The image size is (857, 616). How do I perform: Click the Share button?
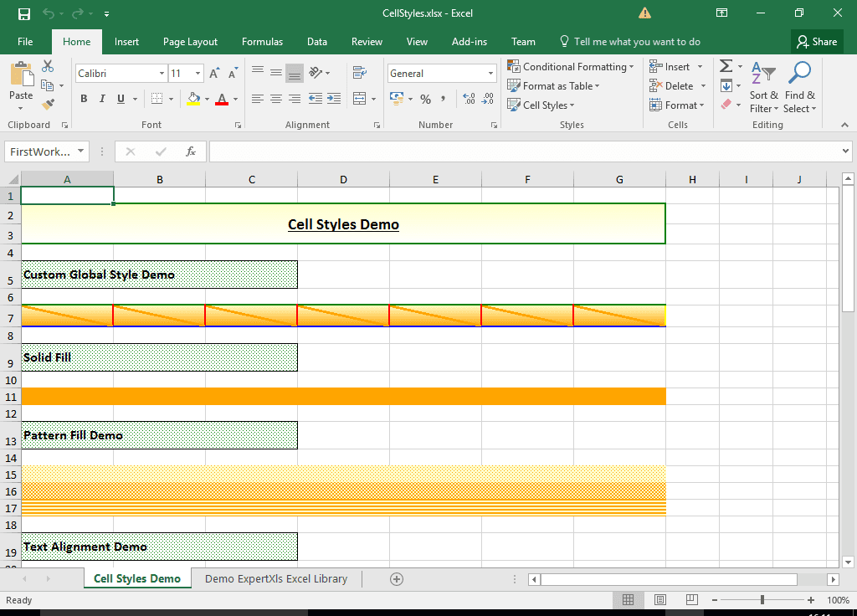[x=817, y=42]
